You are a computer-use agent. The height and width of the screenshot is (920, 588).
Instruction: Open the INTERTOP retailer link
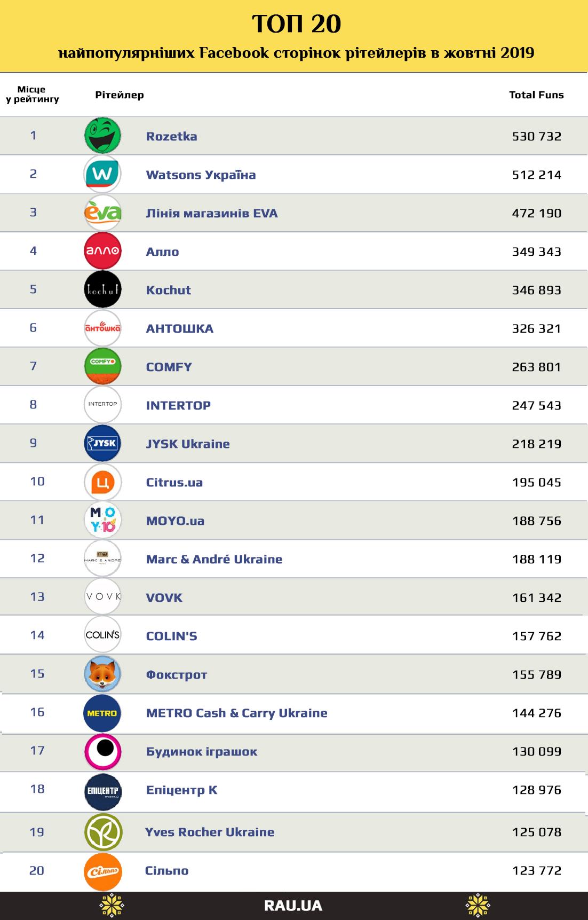click(178, 405)
